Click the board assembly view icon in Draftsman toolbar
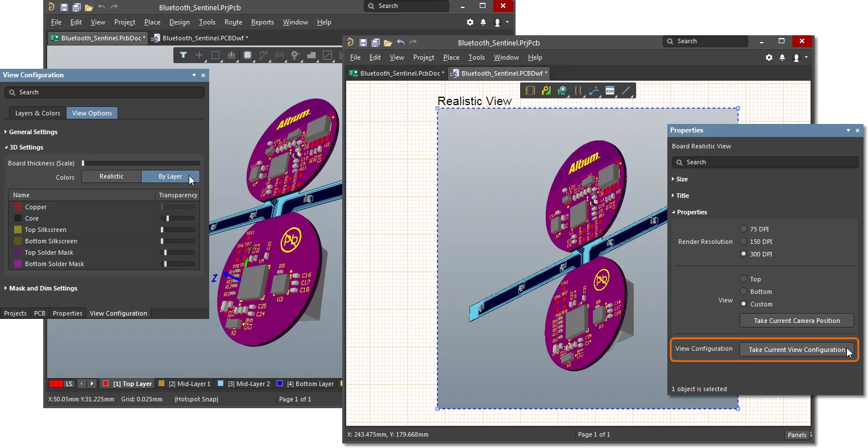868x448 pixels. 530,90
